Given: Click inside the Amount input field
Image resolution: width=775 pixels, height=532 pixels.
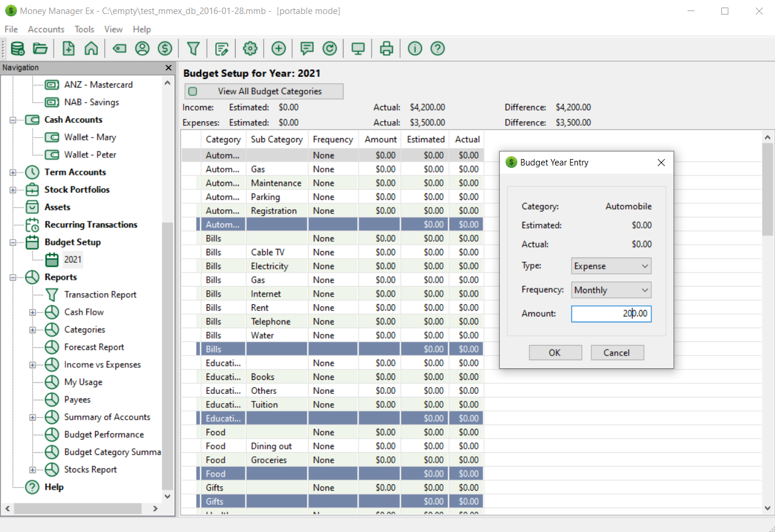Looking at the screenshot, I should (611, 313).
